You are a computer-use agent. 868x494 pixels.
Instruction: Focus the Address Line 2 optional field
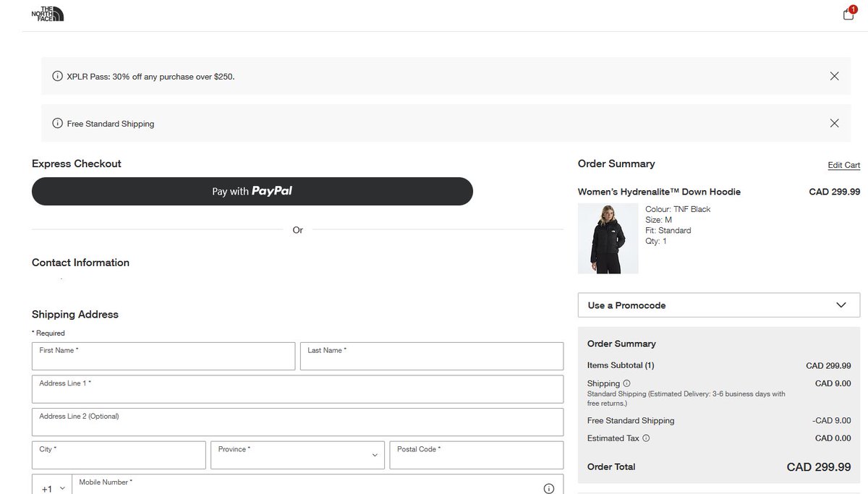pyautogui.click(x=297, y=422)
